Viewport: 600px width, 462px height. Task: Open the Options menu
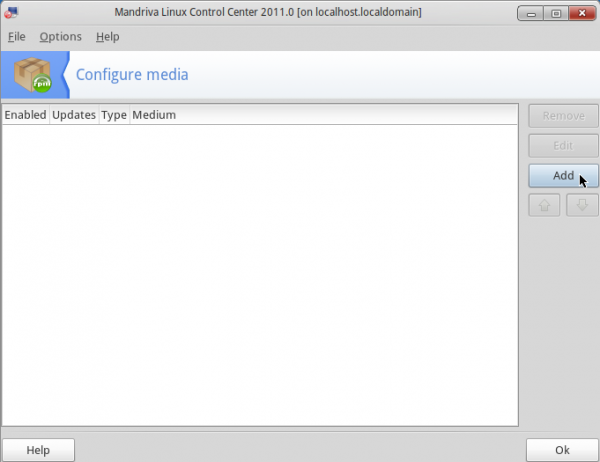60,37
